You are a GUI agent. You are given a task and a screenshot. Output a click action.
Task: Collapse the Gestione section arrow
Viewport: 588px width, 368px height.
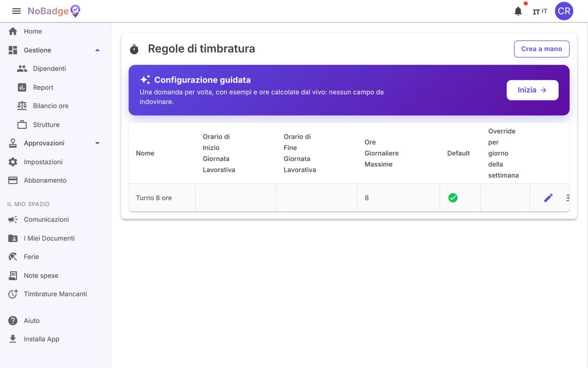point(97,50)
